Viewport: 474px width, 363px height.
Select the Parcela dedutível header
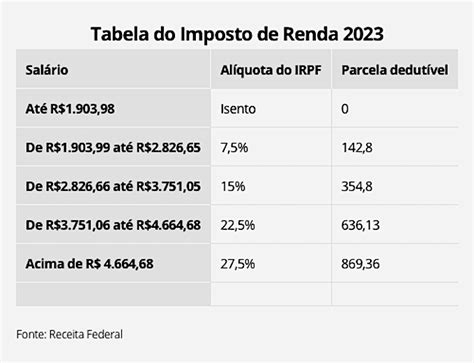pyautogui.click(x=395, y=69)
